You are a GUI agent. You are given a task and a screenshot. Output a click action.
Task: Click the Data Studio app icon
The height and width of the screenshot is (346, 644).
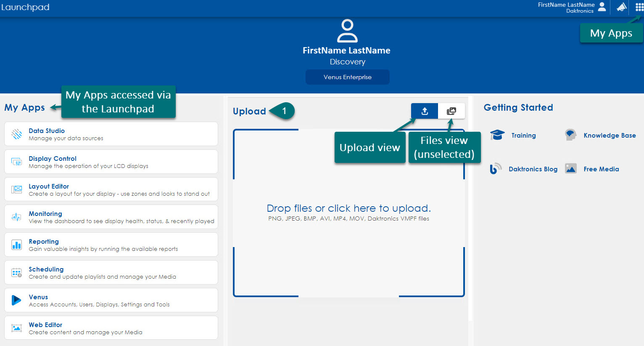coord(17,134)
